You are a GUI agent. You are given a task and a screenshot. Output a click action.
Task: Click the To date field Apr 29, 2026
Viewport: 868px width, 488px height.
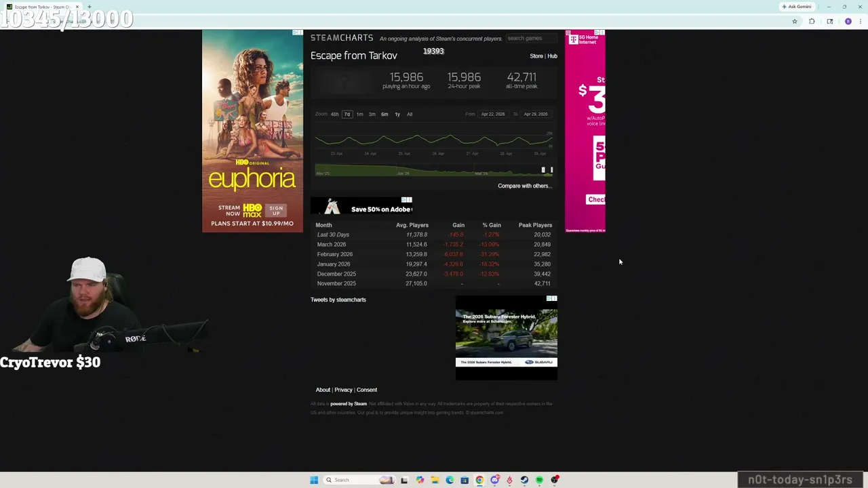tap(536, 114)
